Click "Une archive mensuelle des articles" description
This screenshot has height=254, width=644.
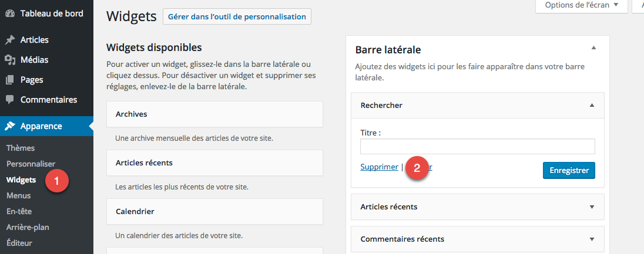(194, 138)
